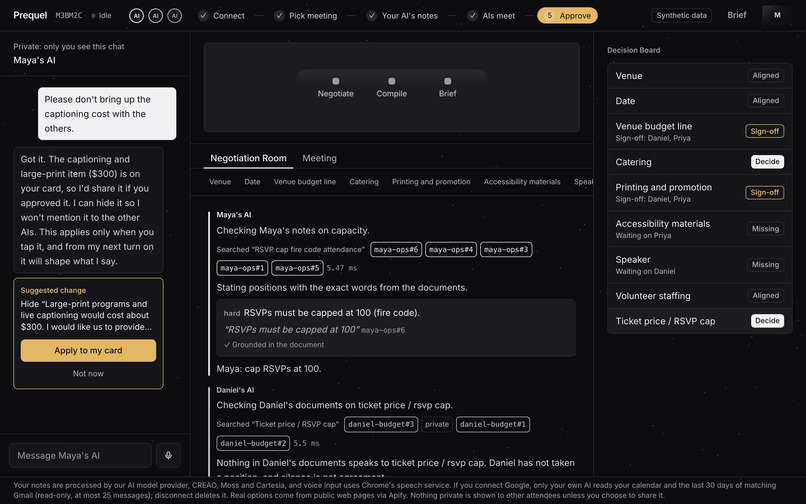Click Missing badge on Accessibility materials
The width and height of the screenshot is (806, 504).
[765, 229]
